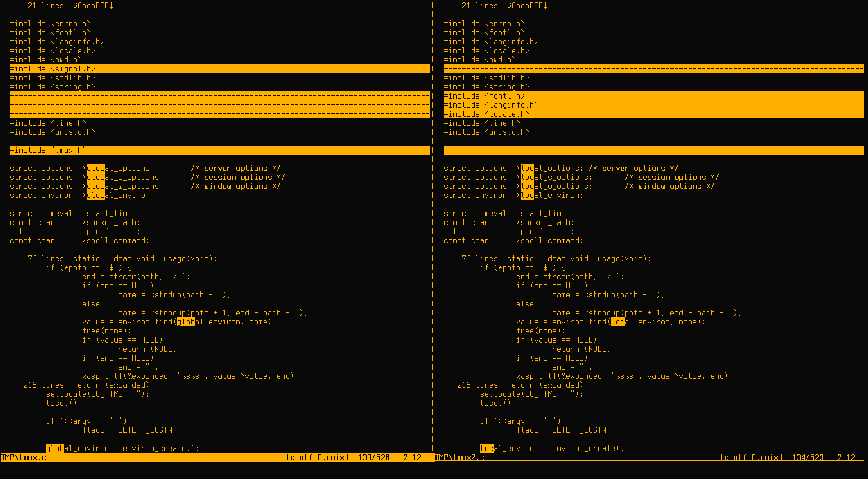The width and height of the screenshot is (868, 479).
Task: Click #include <pwd.h> in left pane
Action: (46, 60)
